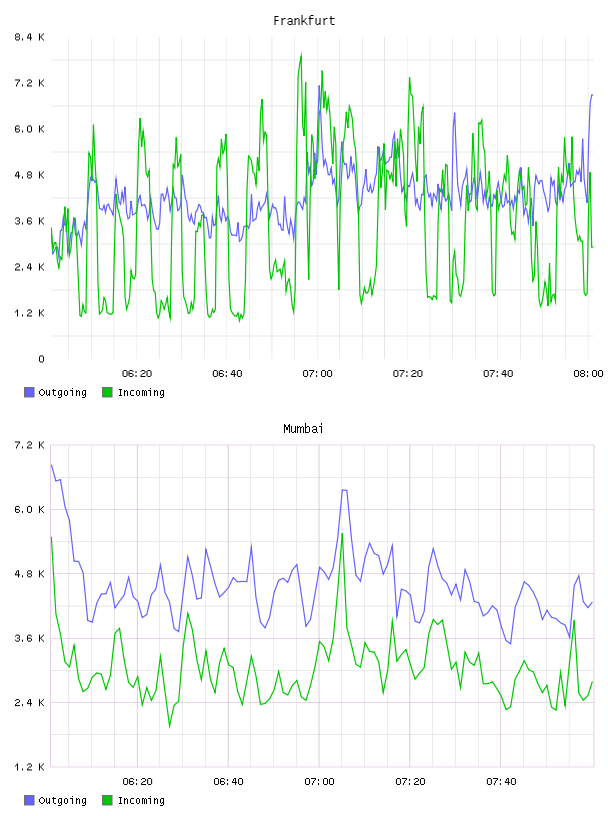Image resolution: width=608 pixels, height=816 pixels.
Task: Click the 0 label on Frankfurt axis
Action: click(x=42, y=359)
